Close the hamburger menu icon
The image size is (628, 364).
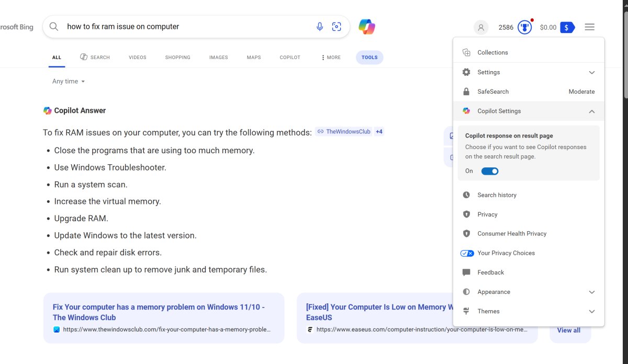(589, 27)
